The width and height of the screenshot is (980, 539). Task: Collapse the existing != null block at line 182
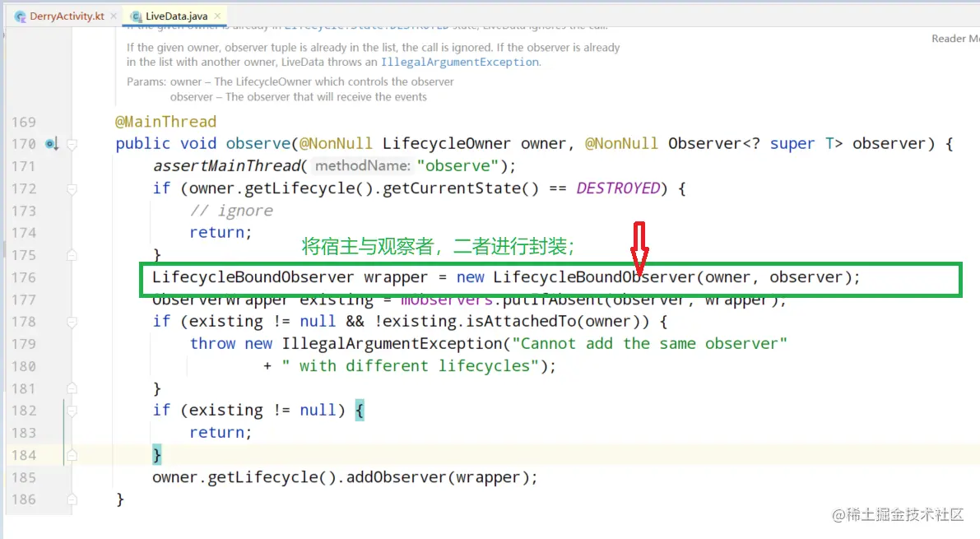pyautogui.click(x=72, y=411)
